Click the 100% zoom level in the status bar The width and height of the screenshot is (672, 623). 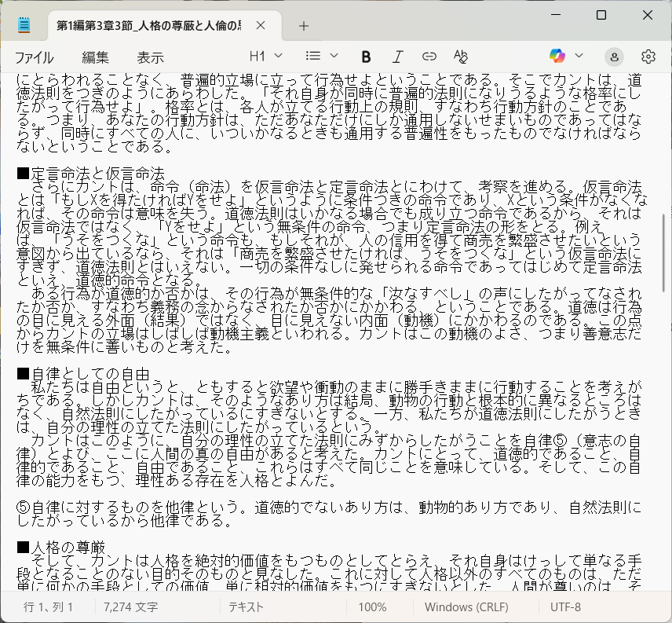click(372, 607)
